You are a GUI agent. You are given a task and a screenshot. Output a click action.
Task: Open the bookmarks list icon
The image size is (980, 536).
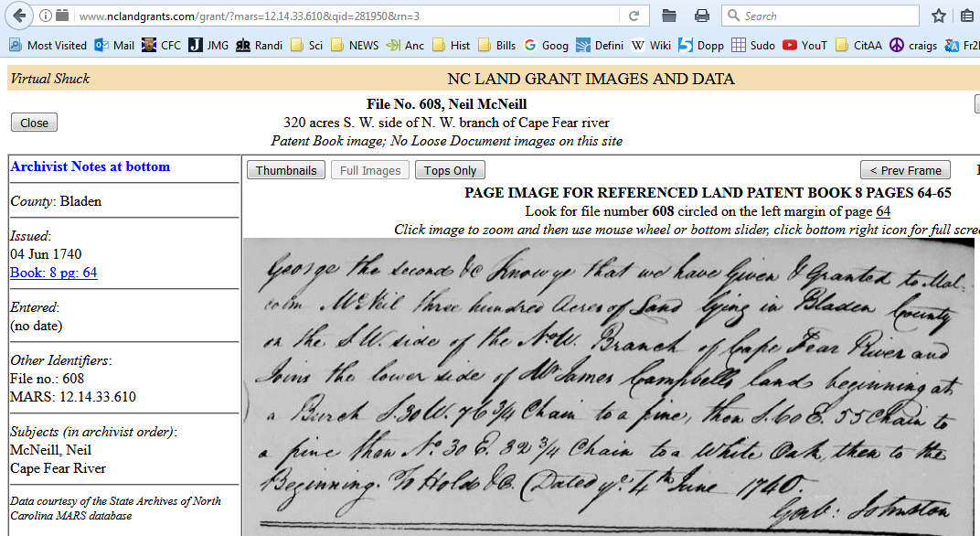967,16
